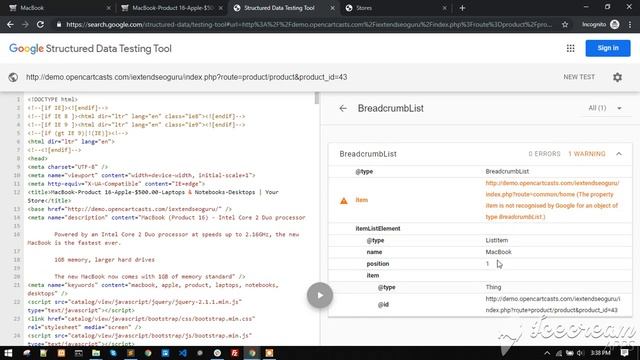Open Visual Studio Code from the taskbar
Viewport: 640px width, 360px height.
(182, 353)
